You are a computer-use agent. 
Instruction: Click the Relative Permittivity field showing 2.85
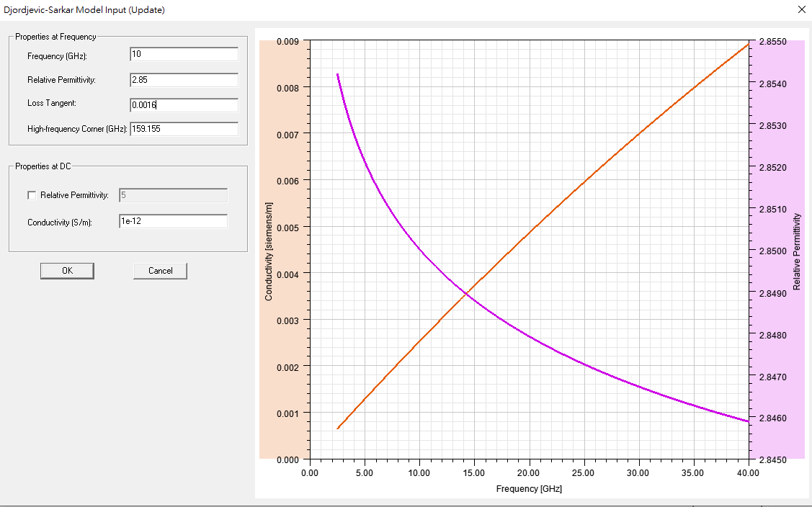pyautogui.click(x=184, y=80)
